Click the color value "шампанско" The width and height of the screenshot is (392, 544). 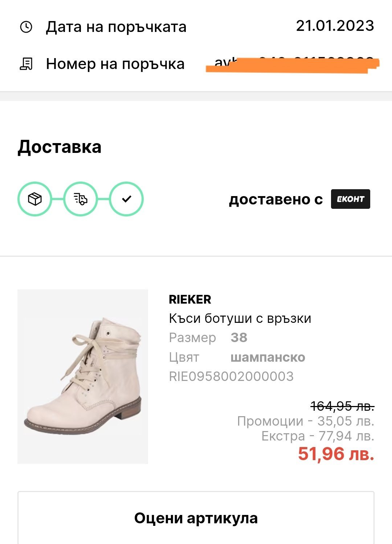(x=268, y=357)
